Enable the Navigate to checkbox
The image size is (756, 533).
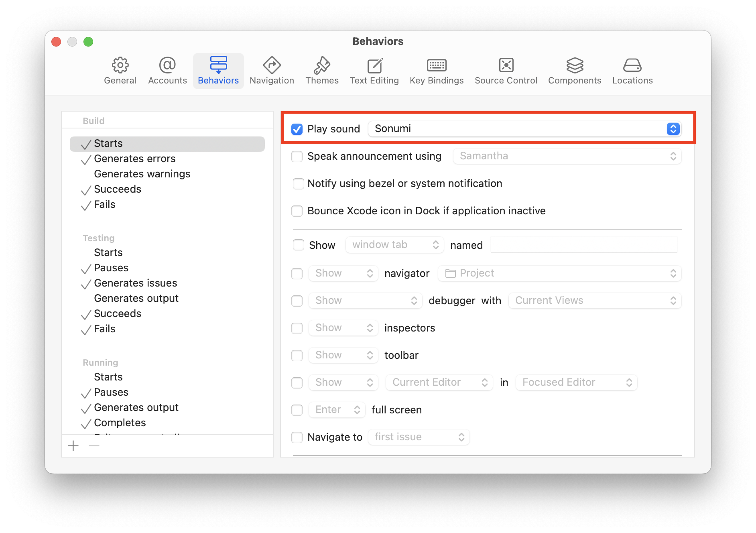tap(297, 437)
